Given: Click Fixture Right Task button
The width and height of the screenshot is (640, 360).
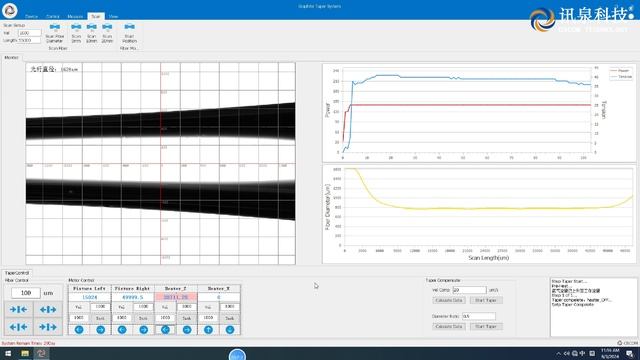Looking at the screenshot, I should (143, 318).
